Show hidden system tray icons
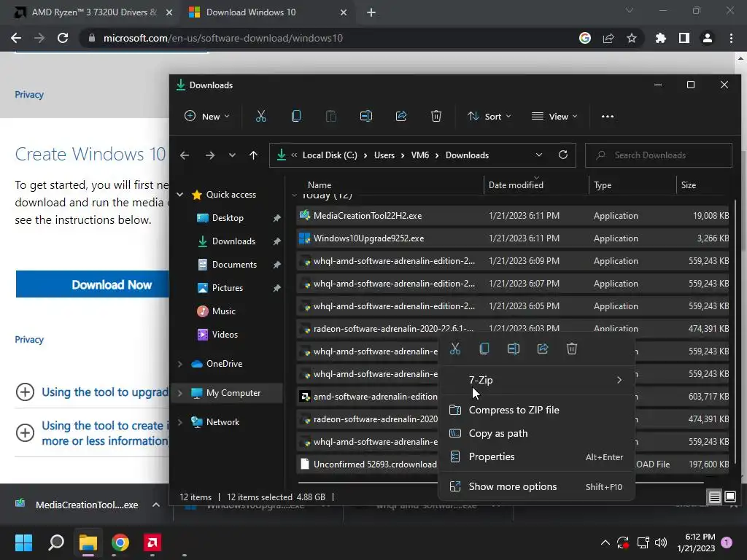Viewport: 747px width, 560px height. coord(605,542)
